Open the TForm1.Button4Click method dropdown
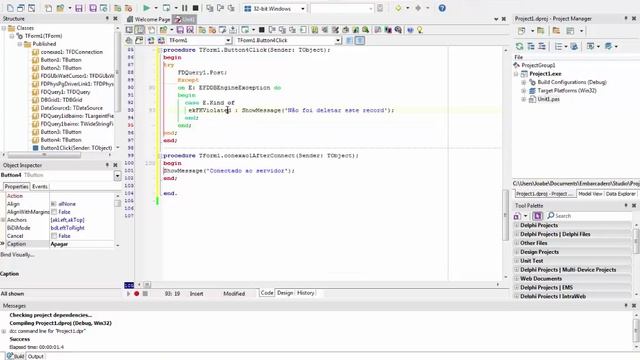 point(338,40)
